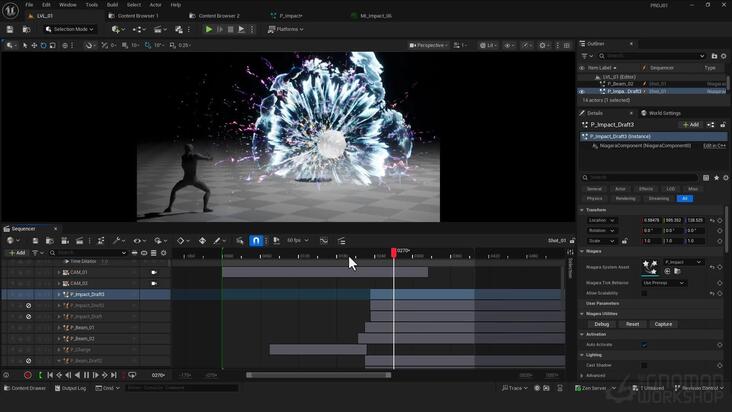Toggle the blue sequencer snapping magnet icon
Viewport: 732px width, 412px height.
pos(256,240)
